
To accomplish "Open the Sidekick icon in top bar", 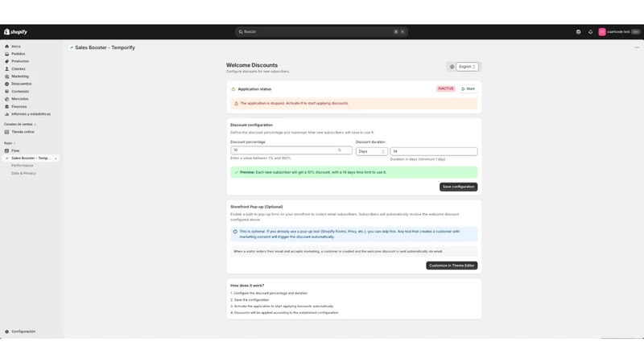I will pos(578,32).
